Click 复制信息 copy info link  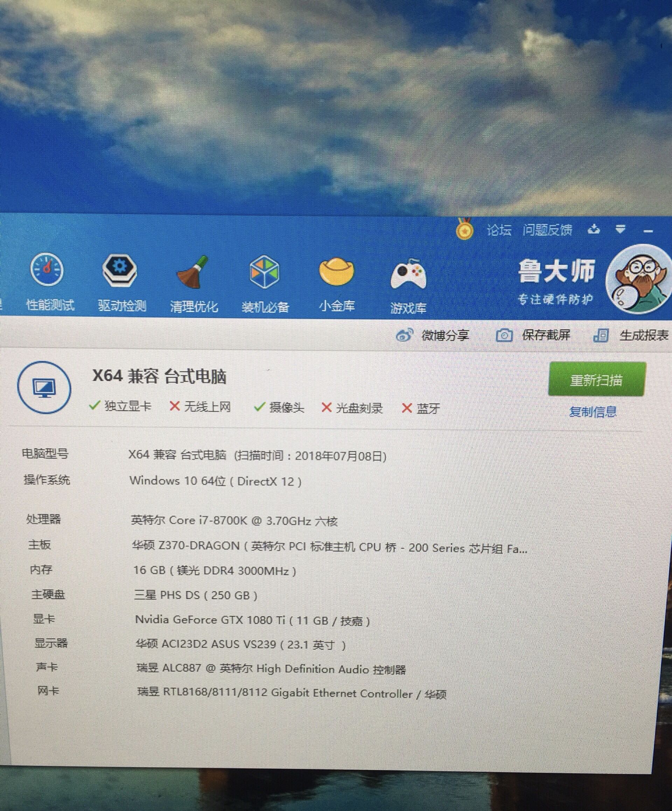[x=593, y=412]
